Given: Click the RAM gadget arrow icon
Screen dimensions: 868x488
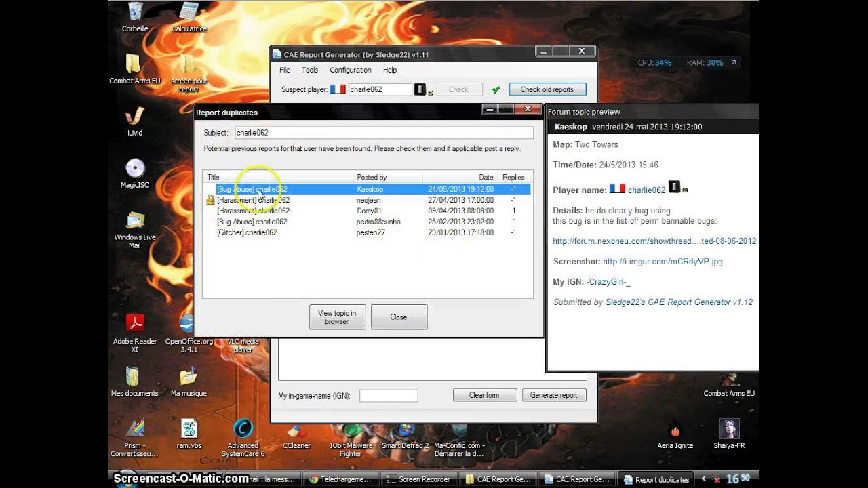Looking at the screenshot, I should pyautogui.click(x=733, y=62).
